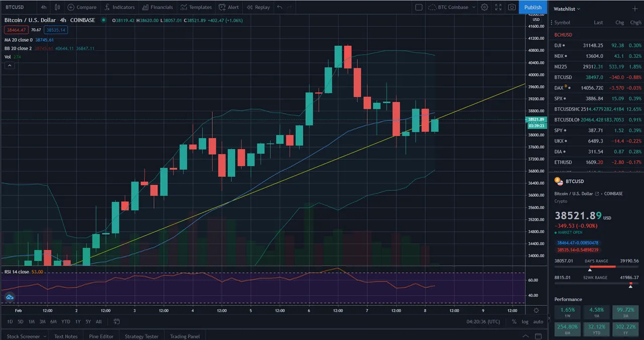This screenshot has height=340, width=644.
Task: Click the TradingView cloud logo on chart
Action: click(x=9, y=297)
